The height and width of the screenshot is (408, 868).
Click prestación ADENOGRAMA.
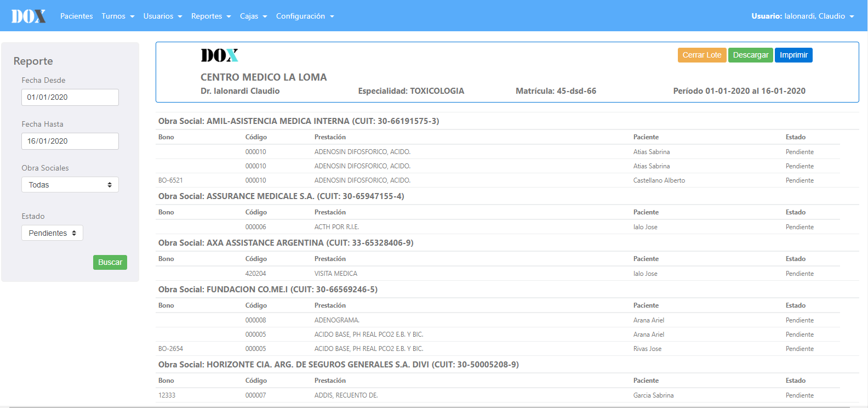tap(337, 320)
